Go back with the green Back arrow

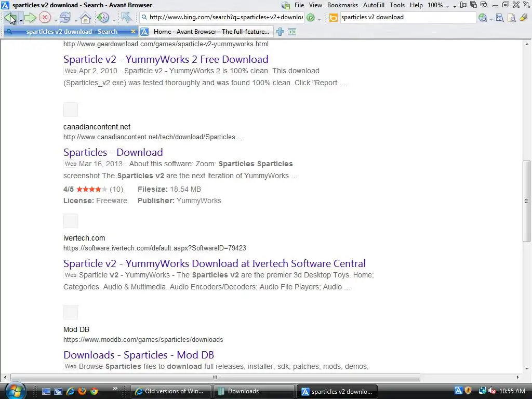[x=10, y=17]
